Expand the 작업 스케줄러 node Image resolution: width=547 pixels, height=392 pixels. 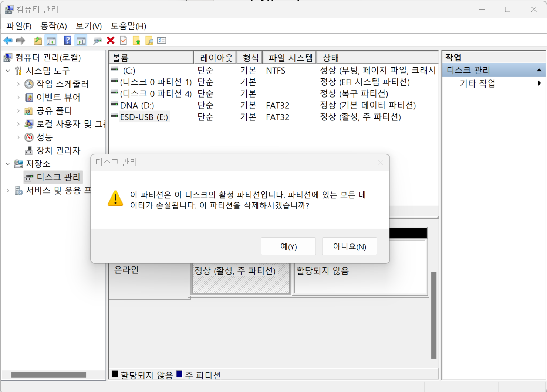(18, 84)
